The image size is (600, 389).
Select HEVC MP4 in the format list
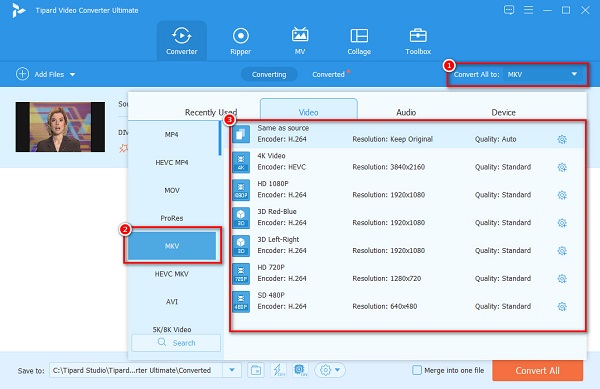click(171, 162)
